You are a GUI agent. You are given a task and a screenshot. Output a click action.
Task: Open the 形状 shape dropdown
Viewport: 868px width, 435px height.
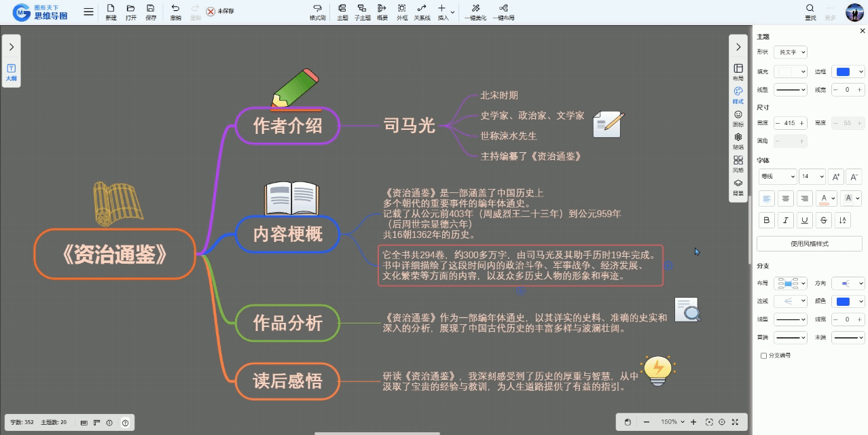pos(791,52)
